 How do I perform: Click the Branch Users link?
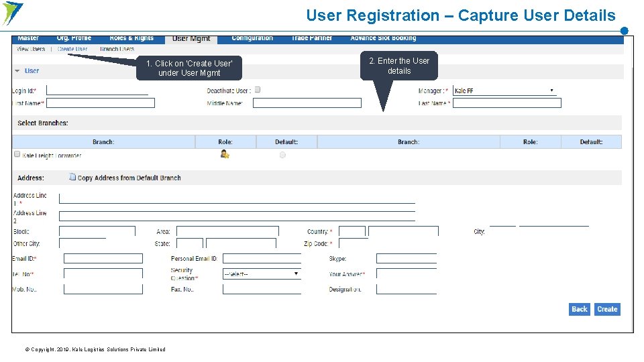pyautogui.click(x=117, y=49)
